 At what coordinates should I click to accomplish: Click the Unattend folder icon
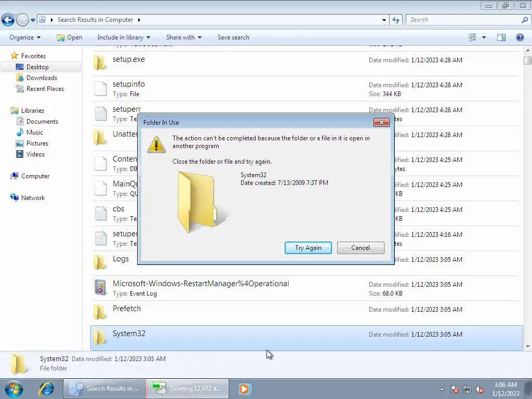pos(100,138)
